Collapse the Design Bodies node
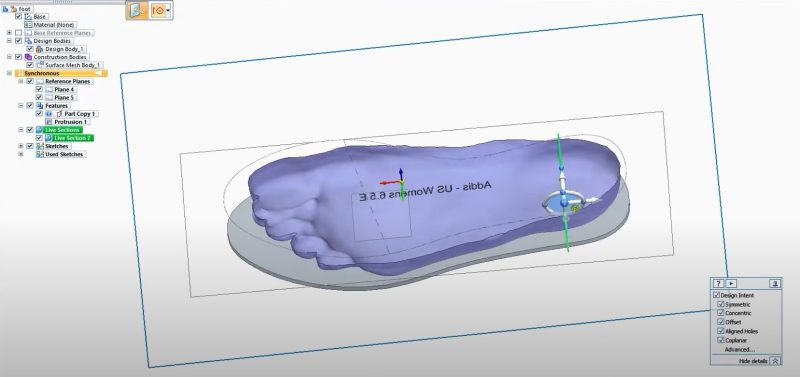This screenshot has height=377, width=800. [x=9, y=41]
